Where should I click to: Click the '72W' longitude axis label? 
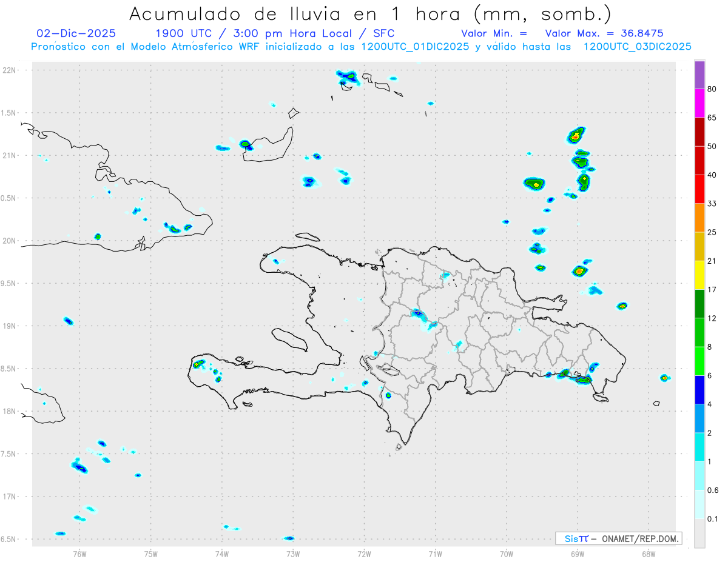coord(364,554)
